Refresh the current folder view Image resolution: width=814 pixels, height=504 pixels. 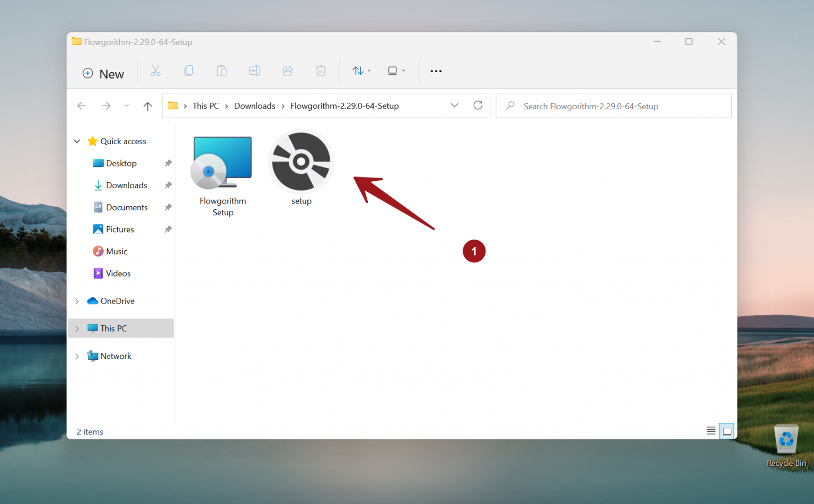point(478,105)
